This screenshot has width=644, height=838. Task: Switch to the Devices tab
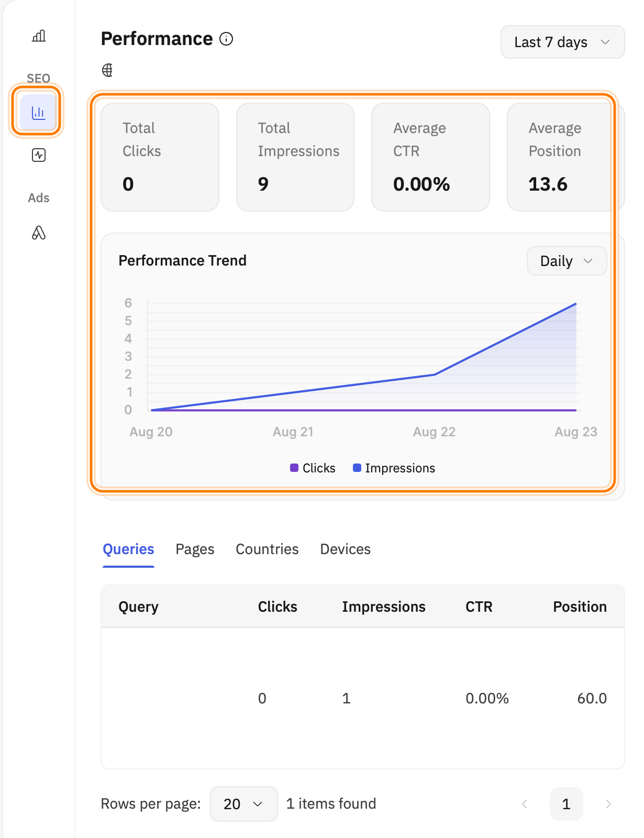click(x=345, y=549)
